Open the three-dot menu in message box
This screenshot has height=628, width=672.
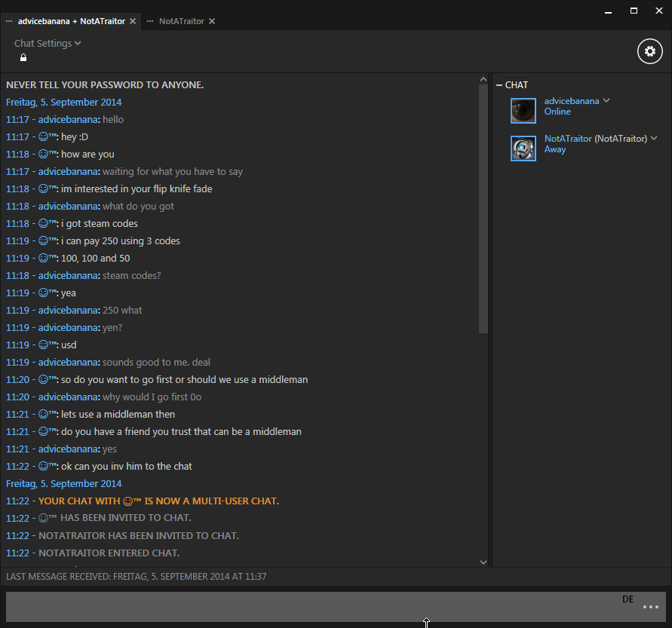tap(651, 607)
